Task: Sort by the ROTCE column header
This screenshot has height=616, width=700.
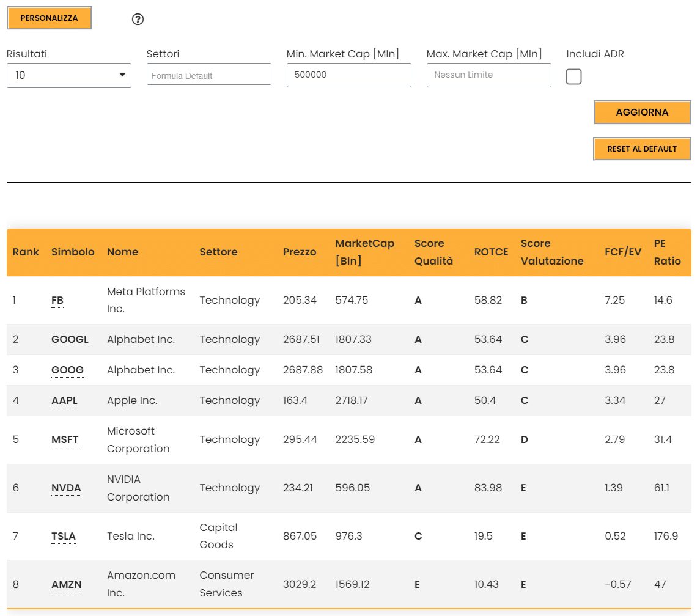Action: pyautogui.click(x=491, y=252)
